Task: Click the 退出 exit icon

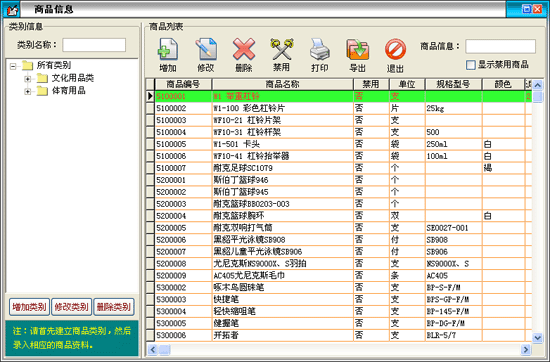Action: pyautogui.click(x=395, y=49)
